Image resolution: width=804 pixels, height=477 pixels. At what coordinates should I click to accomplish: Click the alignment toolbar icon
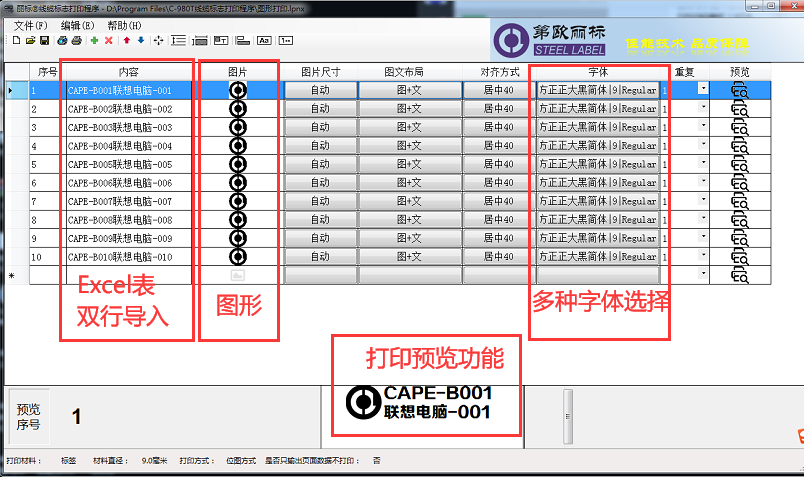tap(243, 41)
